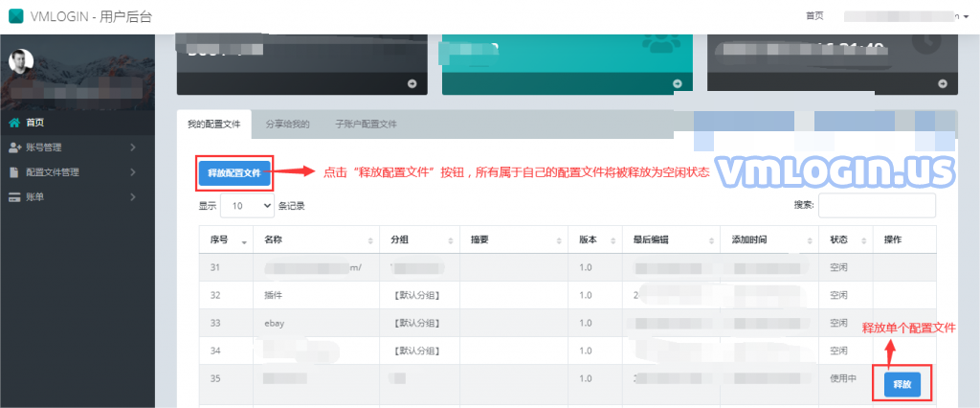Viewport: 980px width, 408px height.
Task: Click the 空闲 status in row 31
Action: coord(838,268)
